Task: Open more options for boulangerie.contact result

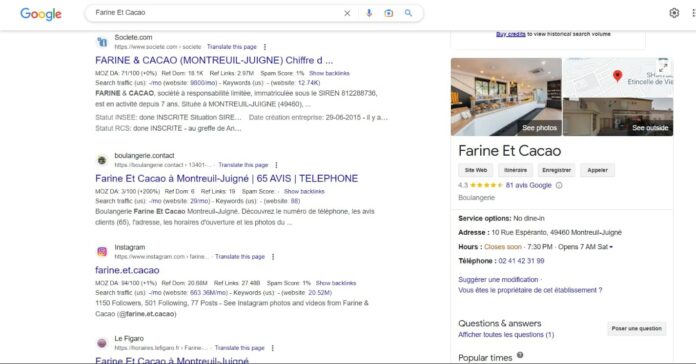Action: pyautogui.click(x=276, y=165)
